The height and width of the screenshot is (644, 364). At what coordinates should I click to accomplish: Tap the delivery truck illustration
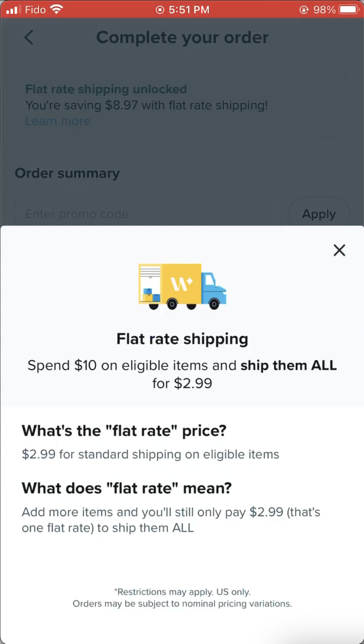182,287
